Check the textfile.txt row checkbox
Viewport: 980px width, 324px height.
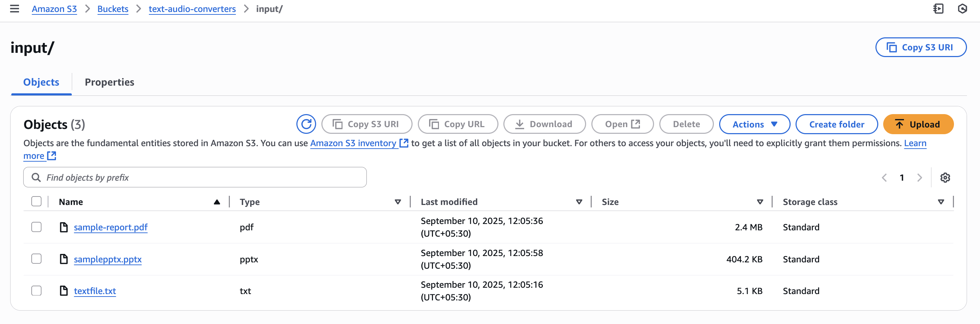[37, 291]
